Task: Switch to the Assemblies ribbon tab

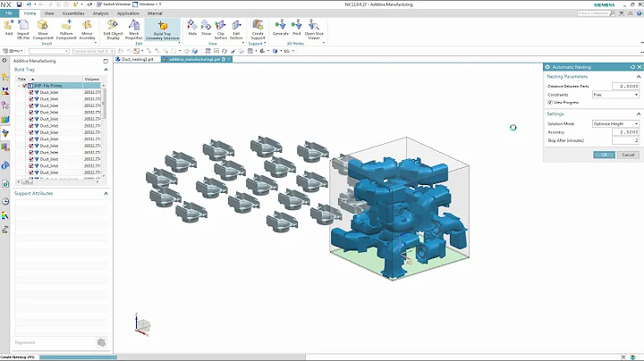Action: 73,13
